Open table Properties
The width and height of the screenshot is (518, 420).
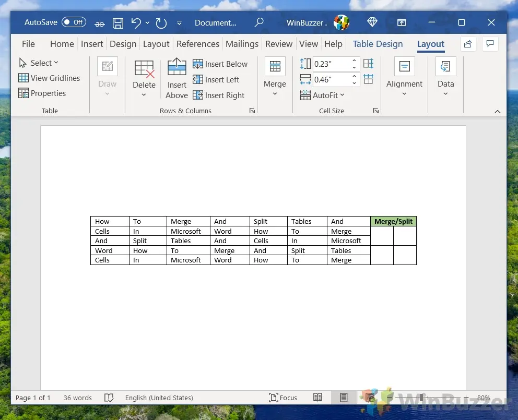coord(42,93)
